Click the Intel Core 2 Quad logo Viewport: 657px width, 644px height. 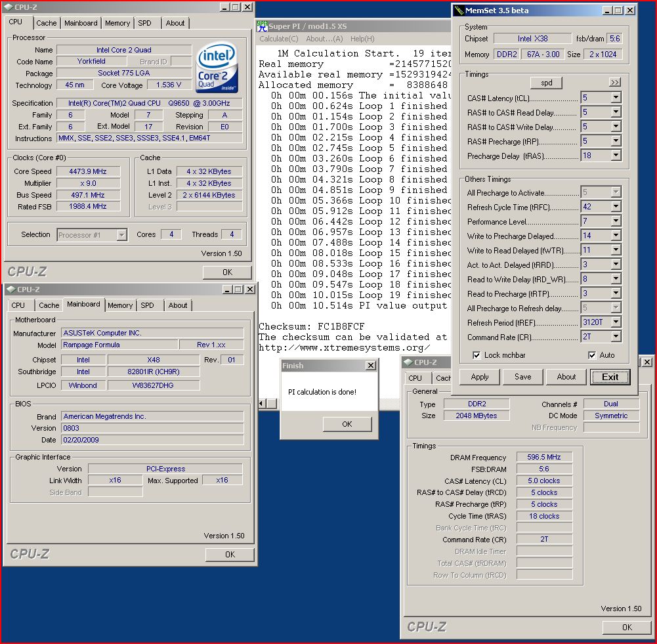click(x=217, y=67)
